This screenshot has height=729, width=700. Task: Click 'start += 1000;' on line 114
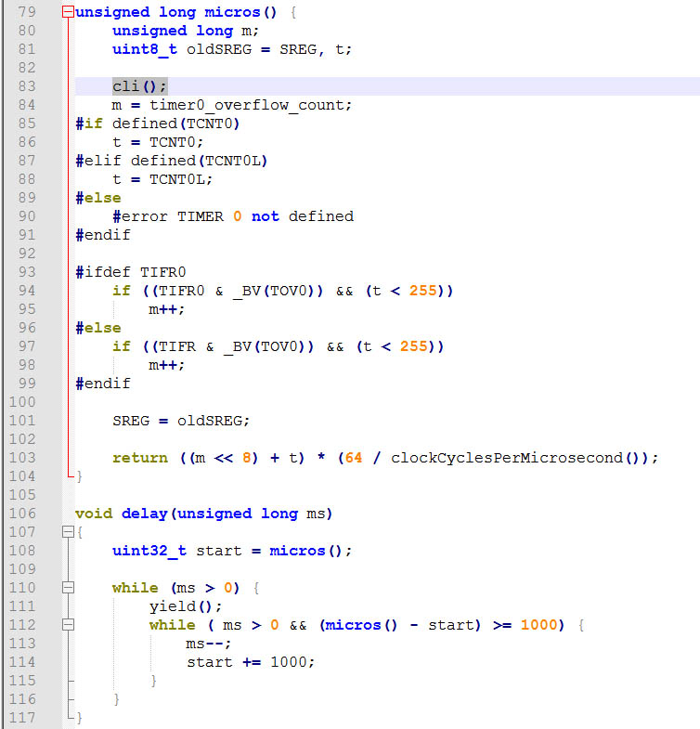[x=251, y=662]
